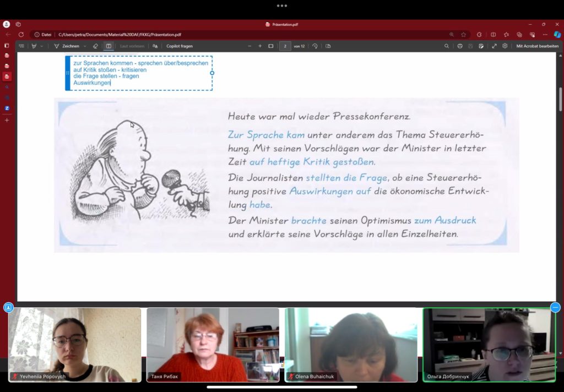Image resolution: width=564 pixels, height=392 pixels.
Task: Click Copilot fragen in the toolbar
Action: pyautogui.click(x=180, y=46)
